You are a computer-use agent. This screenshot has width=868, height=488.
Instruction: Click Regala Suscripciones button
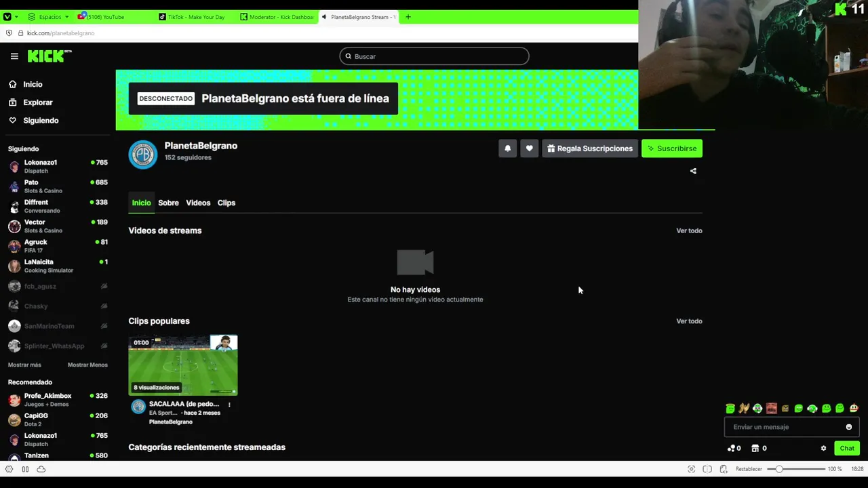(590, 148)
